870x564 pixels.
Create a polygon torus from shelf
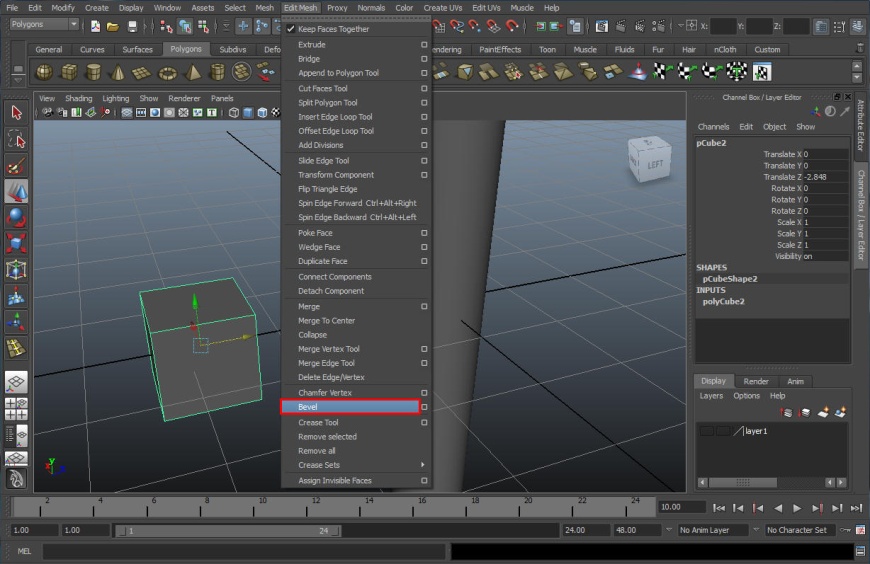click(x=167, y=72)
